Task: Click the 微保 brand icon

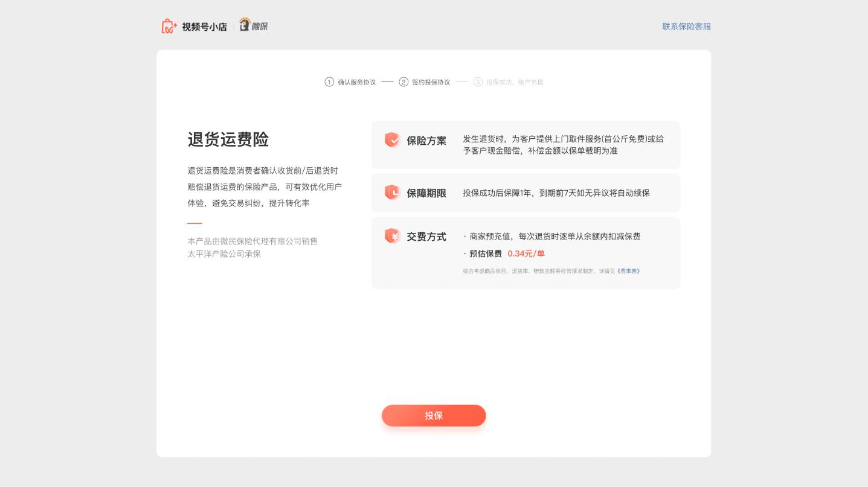Action: click(245, 25)
